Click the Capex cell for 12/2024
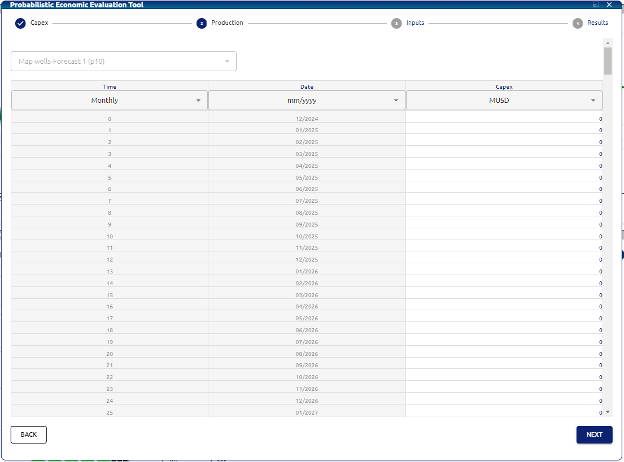624x462 pixels. pos(504,119)
